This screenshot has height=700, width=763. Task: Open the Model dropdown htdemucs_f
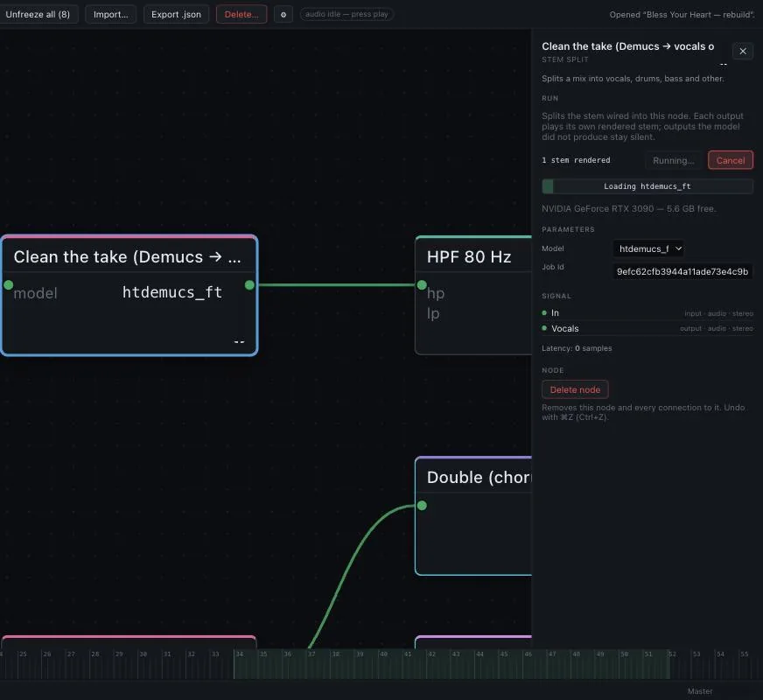tap(648, 248)
